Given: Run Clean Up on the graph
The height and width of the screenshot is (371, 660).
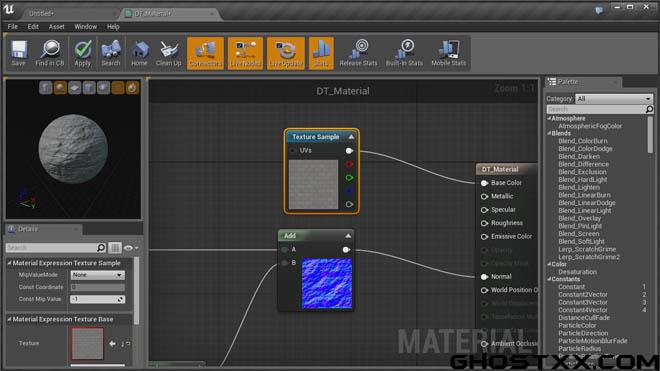Looking at the screenshot, I should tap(168, 53).
